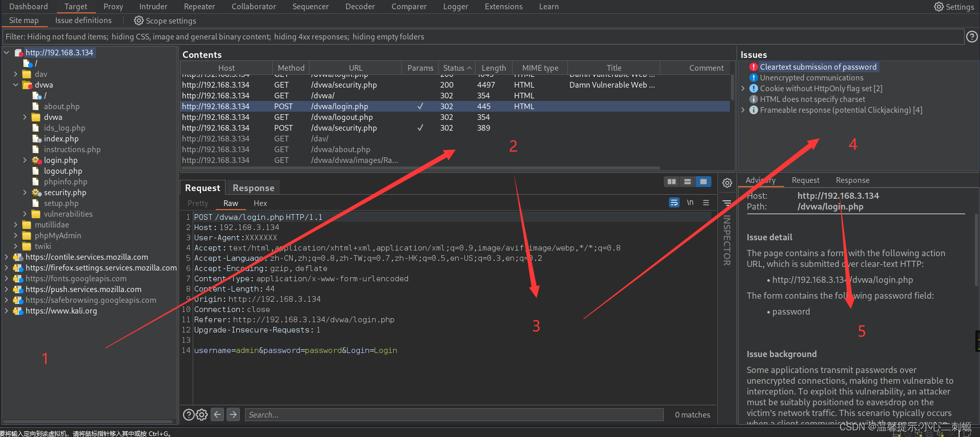Click the www.kali.org host lock icon
Screen dimensions: 980x437
point(18,311)
